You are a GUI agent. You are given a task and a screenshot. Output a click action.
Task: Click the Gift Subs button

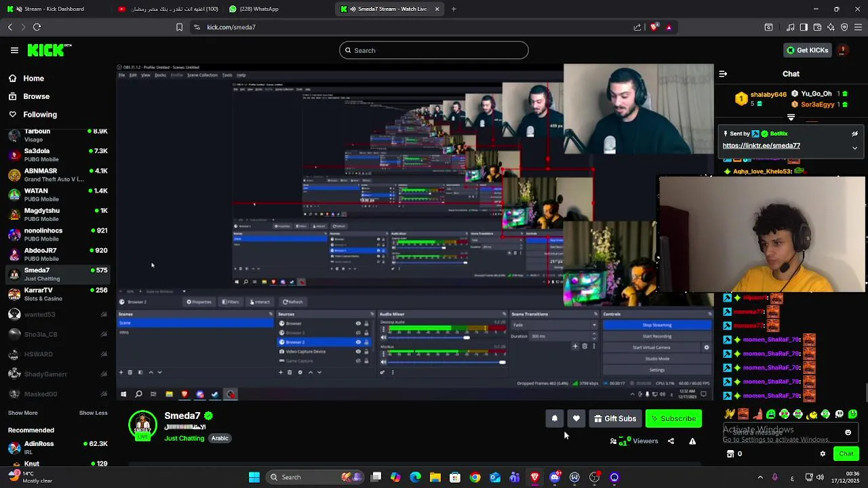(615, 419)
